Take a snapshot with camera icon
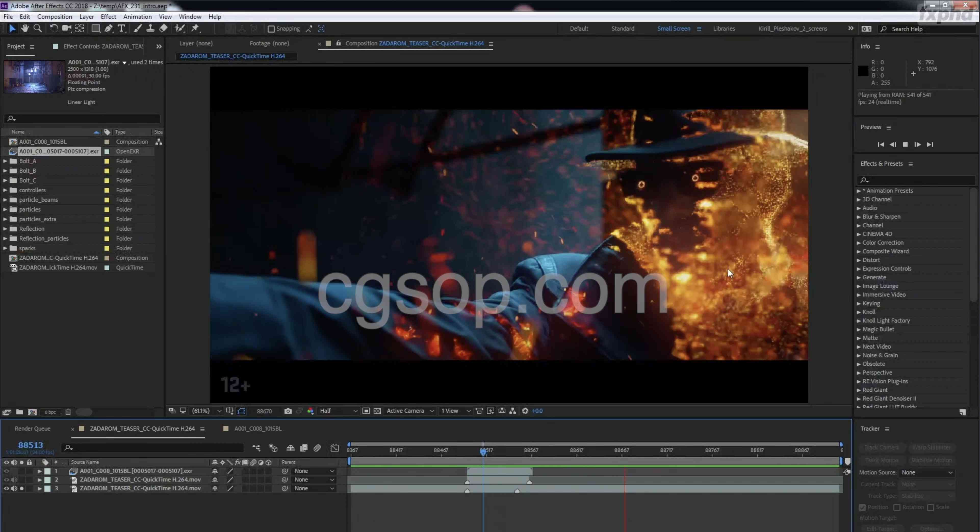Image resolution: width=980 pixels, height=532 pixels. [288, 411]
